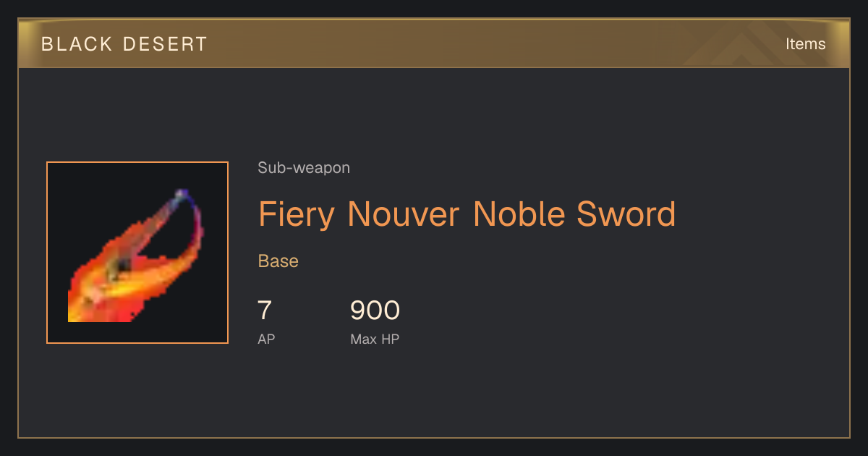Select the Base enhancement level label

[x=278, y=261]
